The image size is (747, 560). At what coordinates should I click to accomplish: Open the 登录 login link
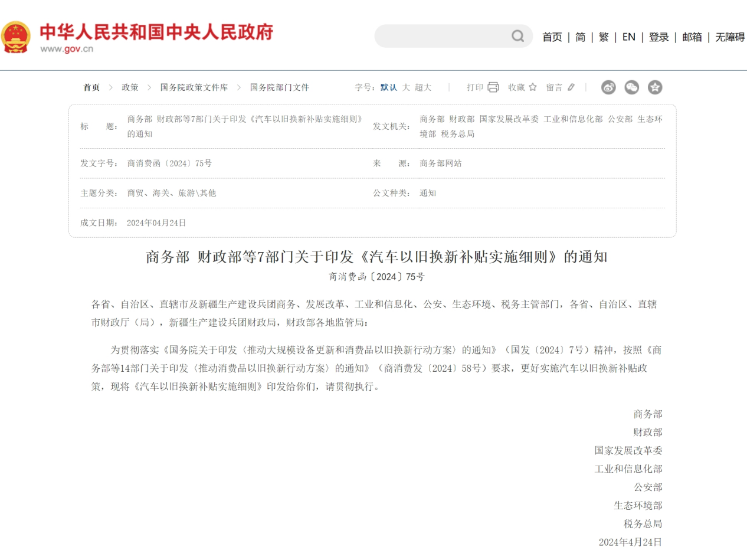tap(659, 37)
